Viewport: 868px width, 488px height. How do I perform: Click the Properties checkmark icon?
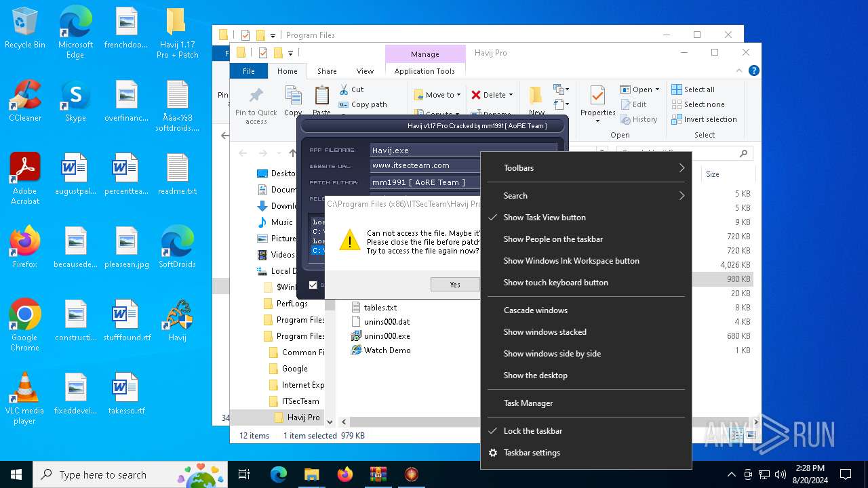pos(597,96)
